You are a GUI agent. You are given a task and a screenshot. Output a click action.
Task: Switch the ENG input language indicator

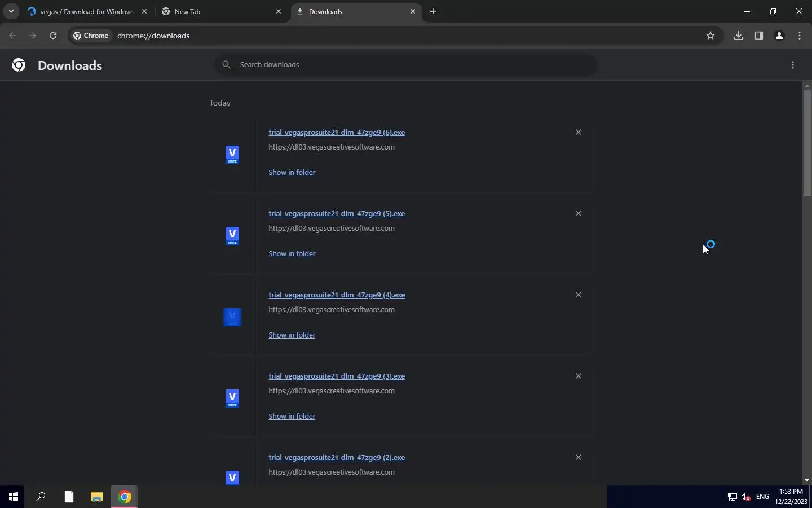[x=763, y=497]
